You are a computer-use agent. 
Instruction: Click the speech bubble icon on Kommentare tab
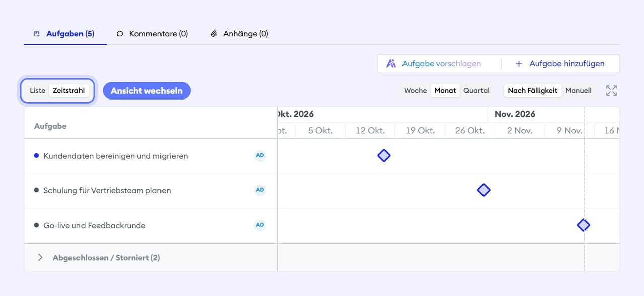point(120,34)
